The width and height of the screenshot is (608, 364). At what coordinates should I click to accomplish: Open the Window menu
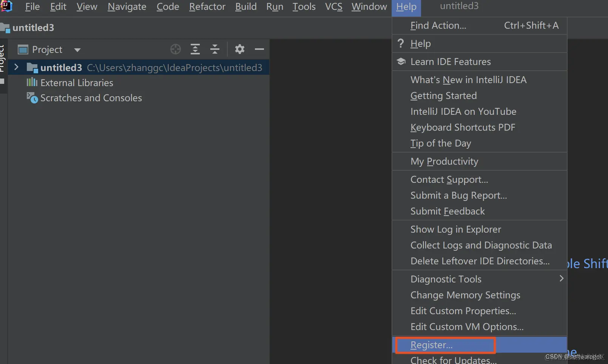pos(369,7)
